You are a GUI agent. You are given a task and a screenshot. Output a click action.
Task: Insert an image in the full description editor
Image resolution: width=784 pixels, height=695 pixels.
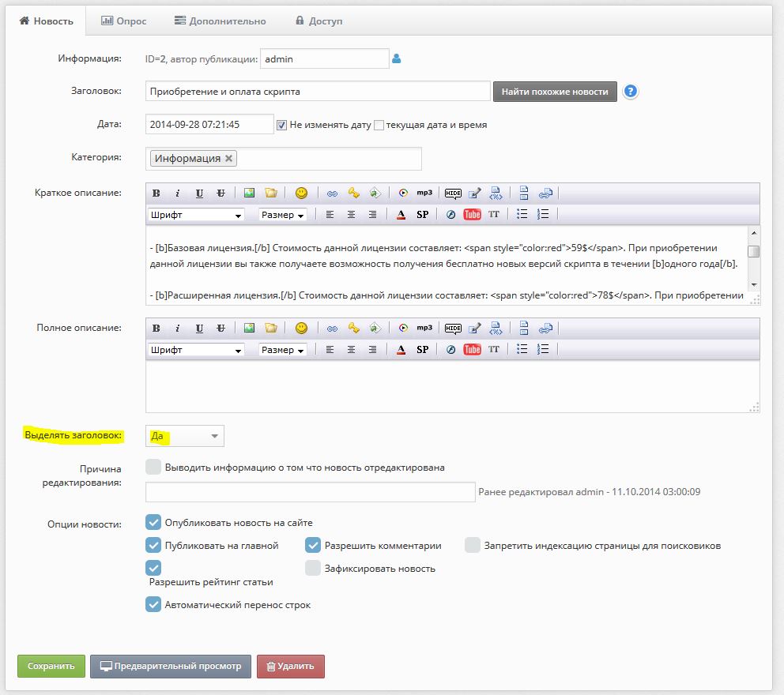point(249,329)
